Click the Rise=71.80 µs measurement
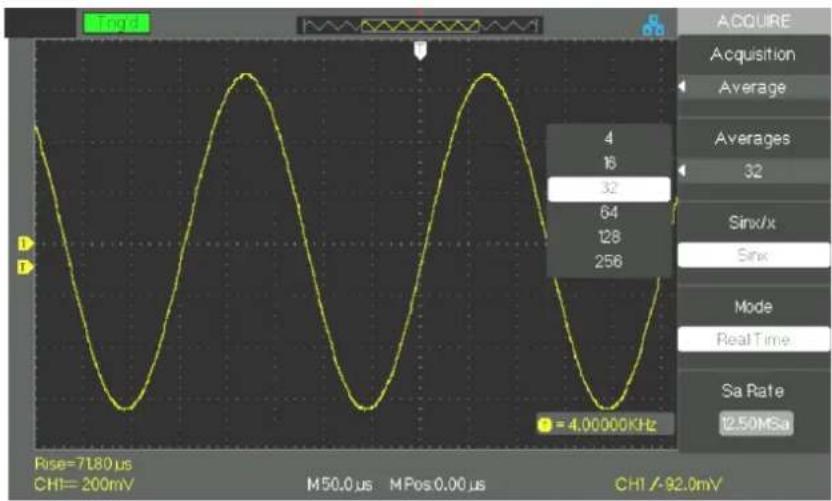Viewport: 832px width, 501px height. [x=83, y=464]
